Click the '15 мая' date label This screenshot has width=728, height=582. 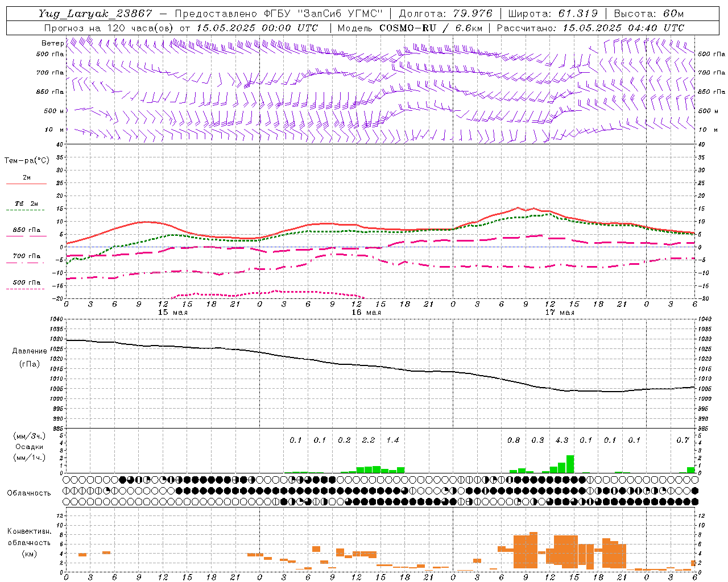(x=173, y=313)
